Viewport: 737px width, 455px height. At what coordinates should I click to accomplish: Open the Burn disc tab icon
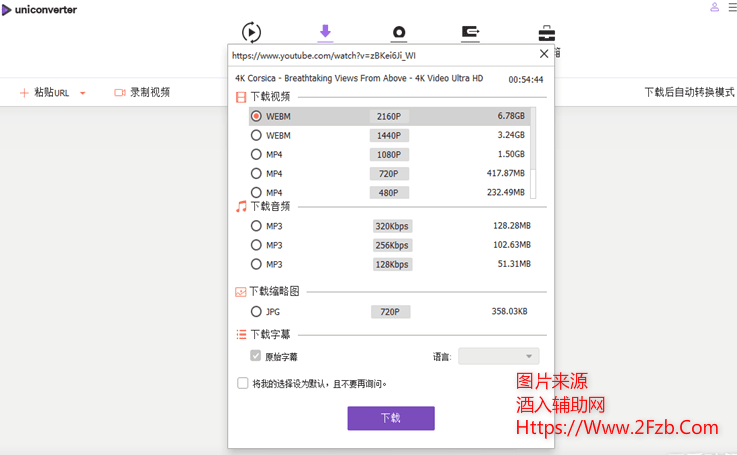tap(399, 32)
